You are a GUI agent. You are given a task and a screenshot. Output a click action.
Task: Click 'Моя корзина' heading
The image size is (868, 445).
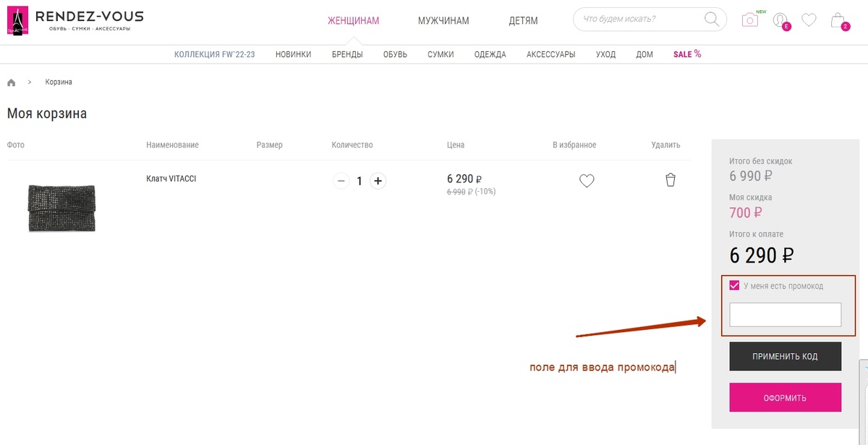47,114
